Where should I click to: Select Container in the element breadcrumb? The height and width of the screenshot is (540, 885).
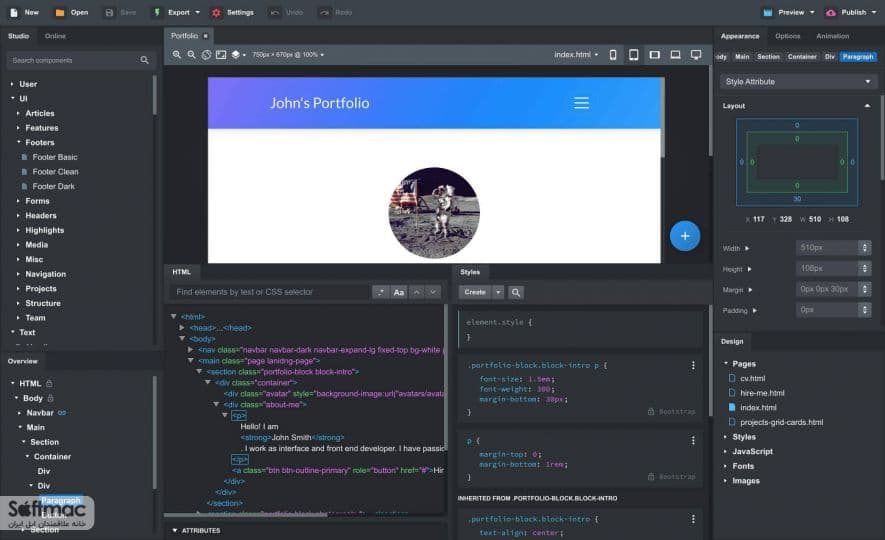[x=802, y=57]
